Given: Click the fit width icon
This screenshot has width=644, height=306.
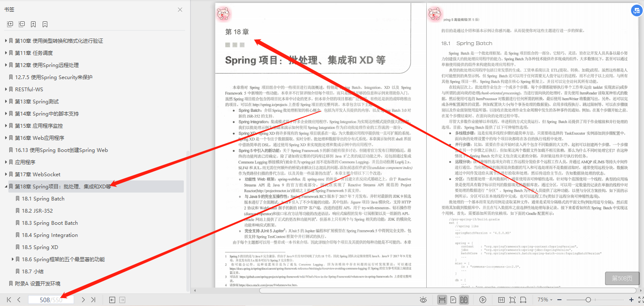Looking at the screenshot, I should (523, 300).
